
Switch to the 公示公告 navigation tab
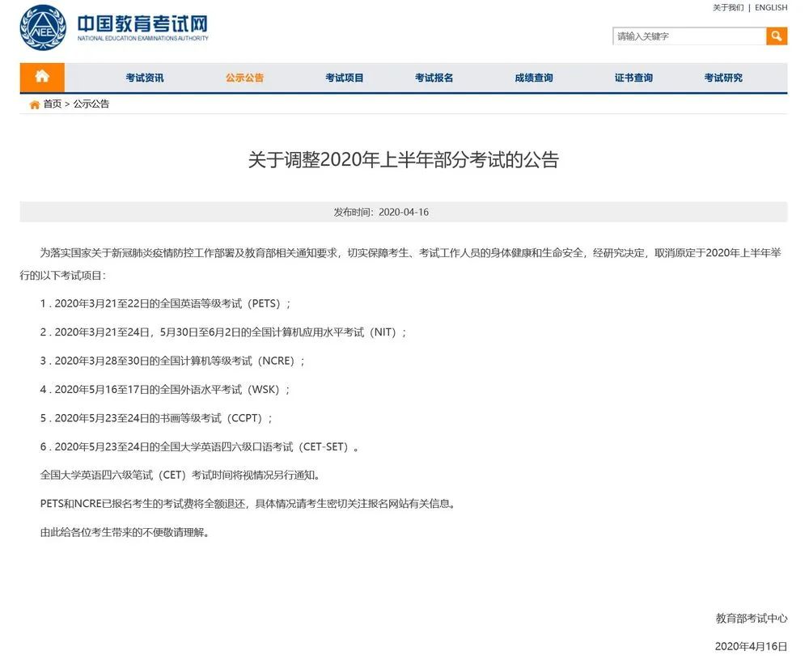(x=244, y=77)
